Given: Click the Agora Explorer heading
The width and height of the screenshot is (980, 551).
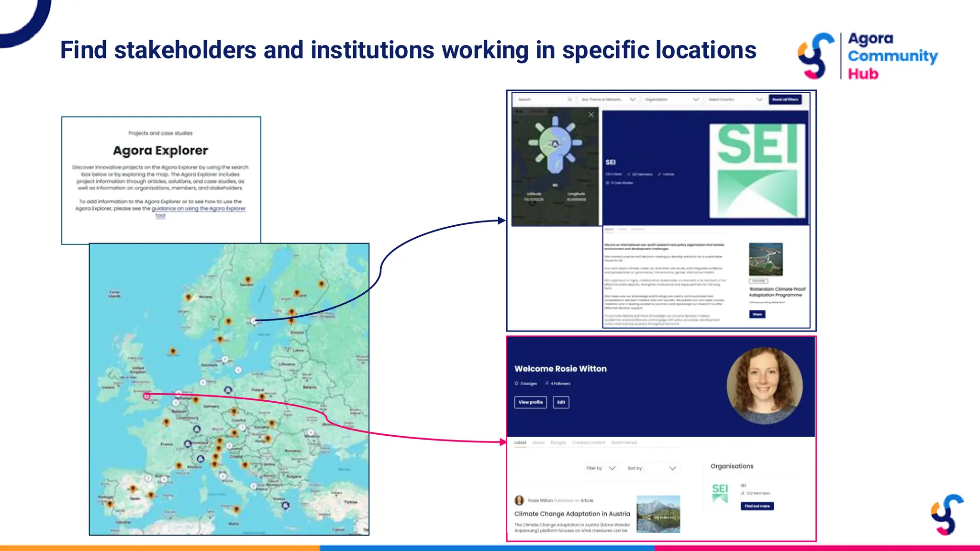Looking at the screenshot, I should coord(161,151).
